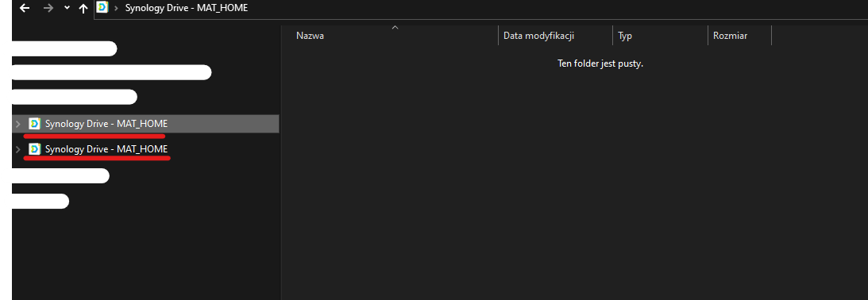The height and width of the screenshot is (300, 868).
Task: Click the empty area of the address bar
Action: coord(554,8)
